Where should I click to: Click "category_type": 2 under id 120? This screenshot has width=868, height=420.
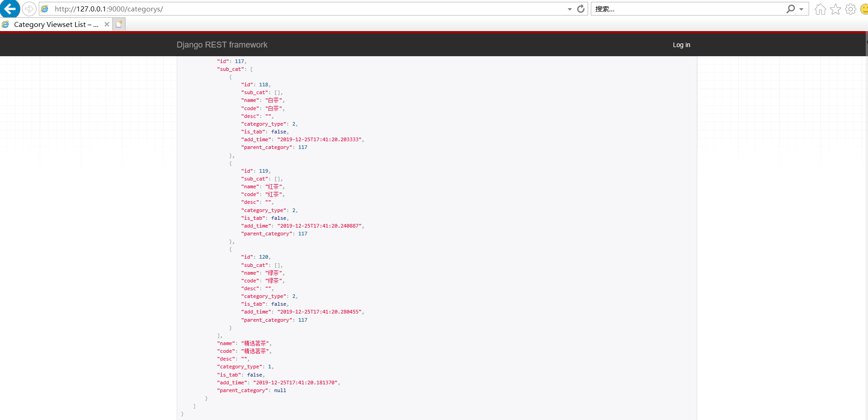[269, 296]
